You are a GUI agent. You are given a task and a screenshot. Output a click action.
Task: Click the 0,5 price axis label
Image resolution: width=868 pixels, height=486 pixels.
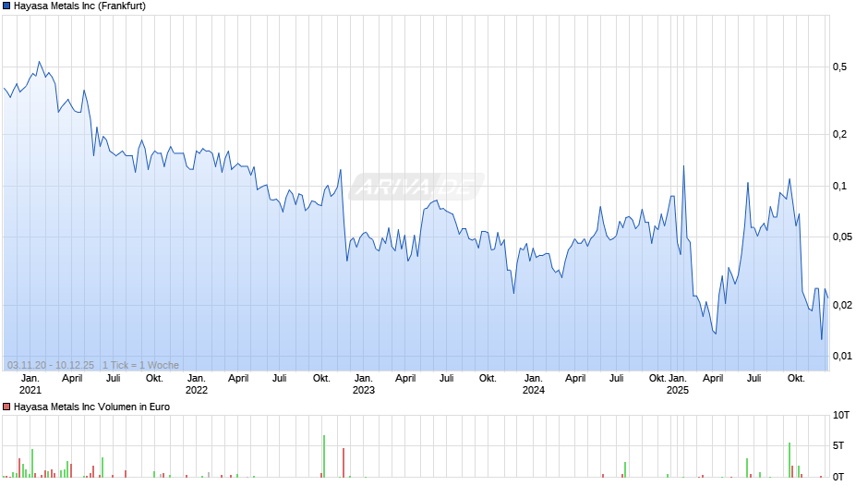pyautogui.click(x=839, y=67)
